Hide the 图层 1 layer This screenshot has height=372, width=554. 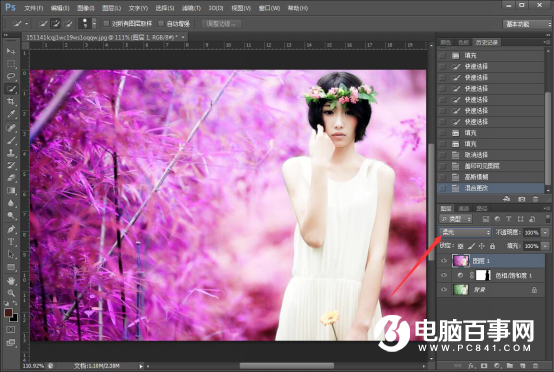444,261
